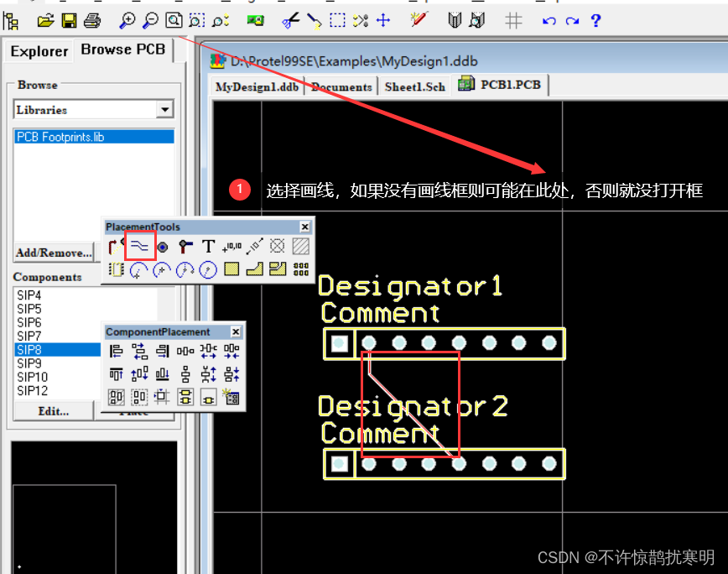Open the Libraries browse dropdown
728x574 pixels.
point(165,110)
